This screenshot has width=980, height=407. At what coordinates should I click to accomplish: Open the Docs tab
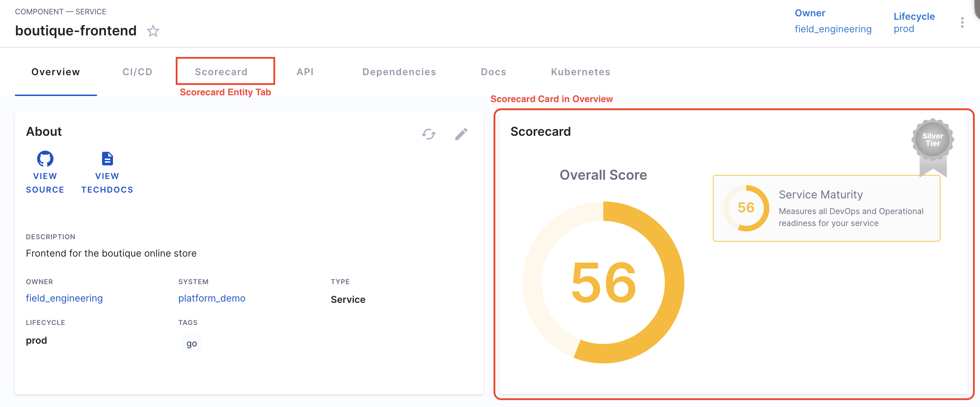tap(493, 72)
